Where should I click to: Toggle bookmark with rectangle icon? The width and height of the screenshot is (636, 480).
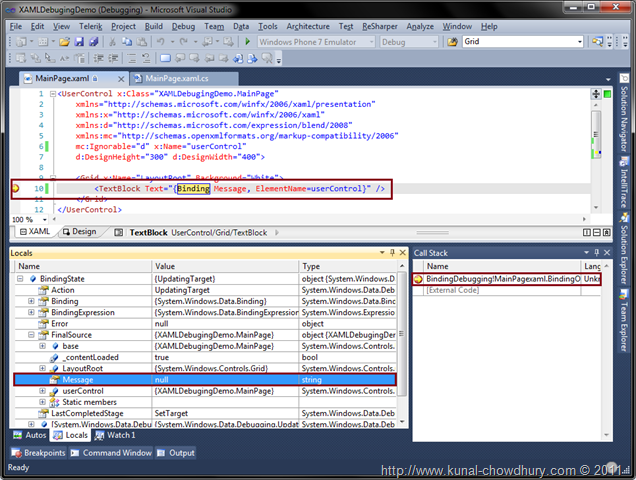coord(165,58)
